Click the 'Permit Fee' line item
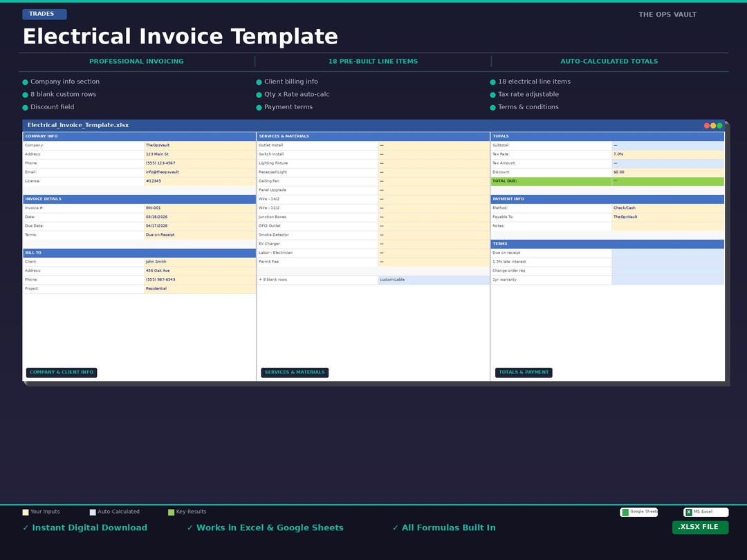This screenshot has height=560, width=747. (x=268, y=262)
